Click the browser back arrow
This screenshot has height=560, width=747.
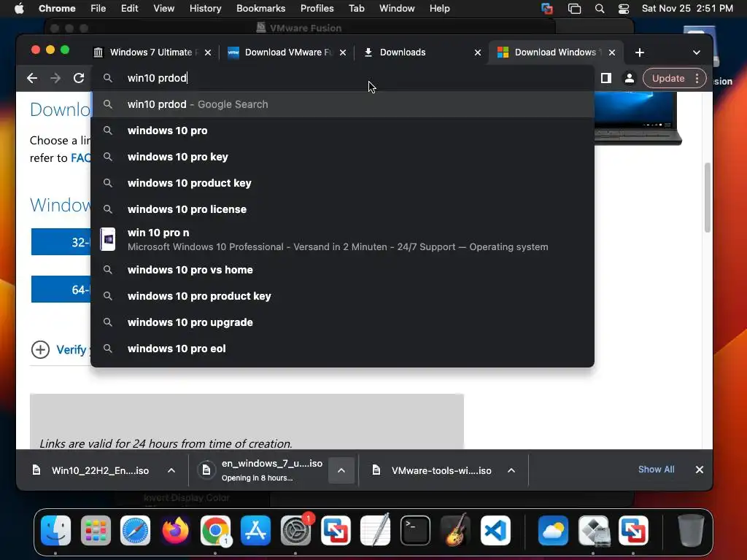[x=32, y=78]
